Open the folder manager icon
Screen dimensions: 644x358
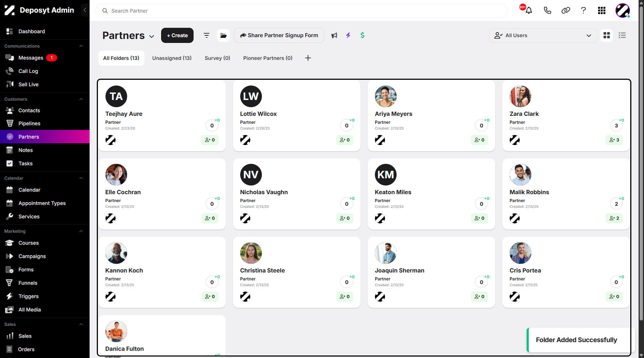(x=224, y=35)
